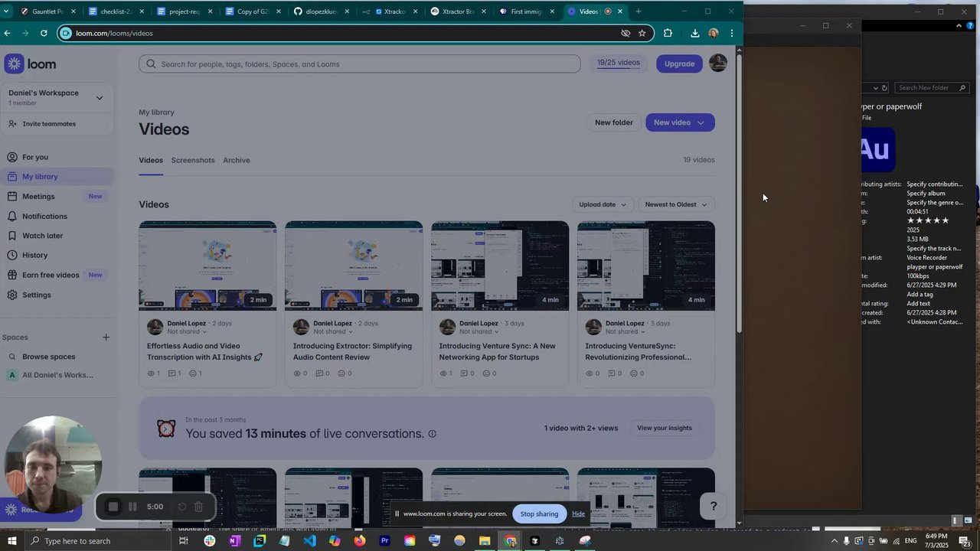Open a new Chrome tab

(x=638, y=11)
